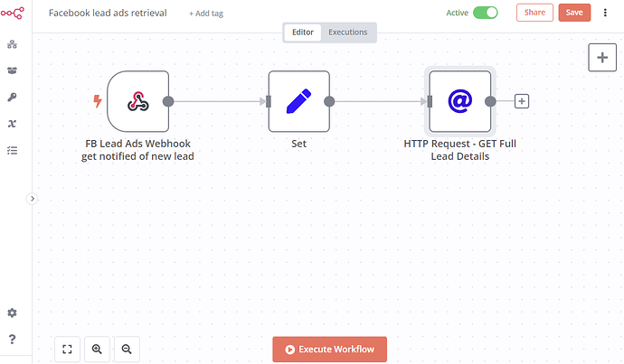Click the n8n logo icon
Screen dimensions: 624x364
(12, 14)
